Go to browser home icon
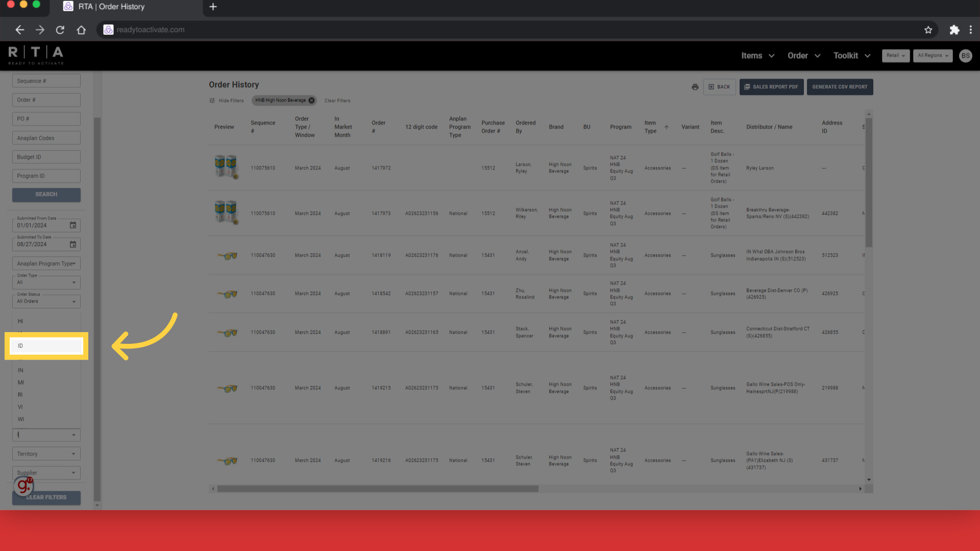The width and height of the screenshot is (980, 551). [x=81, y=30]
